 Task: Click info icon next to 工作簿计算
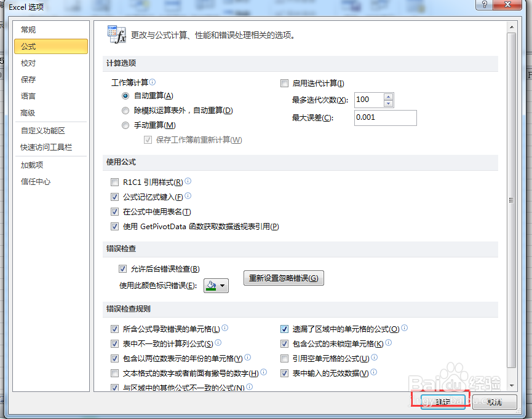tap(153, 82)
